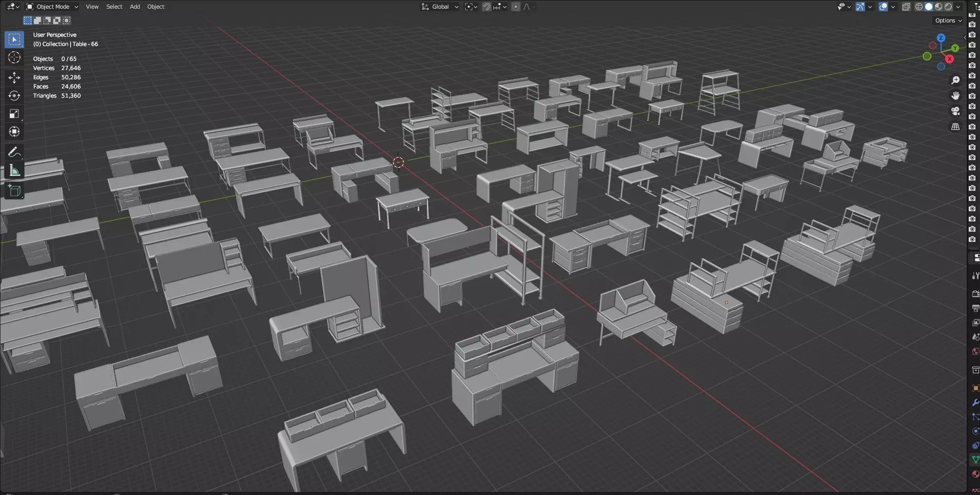This screenshot has width=980, height=495.
Task: Open the Collection properties tab
Action: click(x=975, y=370)
